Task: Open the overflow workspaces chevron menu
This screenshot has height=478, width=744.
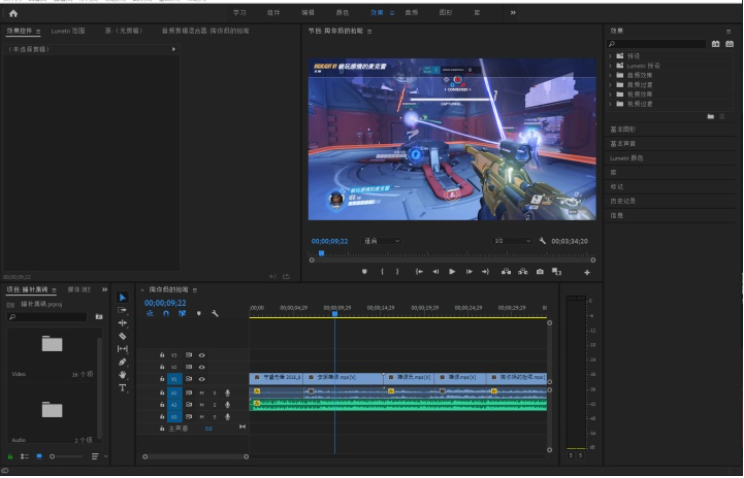Action: point(513,13)
